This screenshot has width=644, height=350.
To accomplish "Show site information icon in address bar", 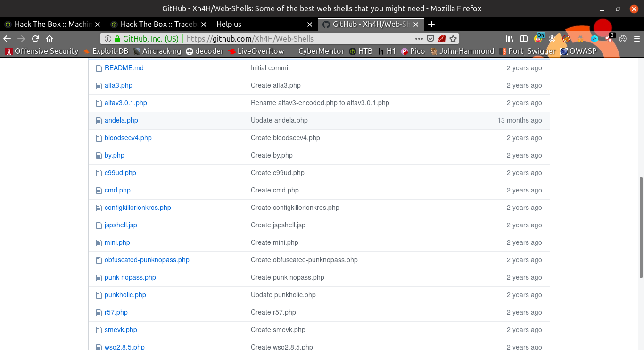I will point(108,39).
